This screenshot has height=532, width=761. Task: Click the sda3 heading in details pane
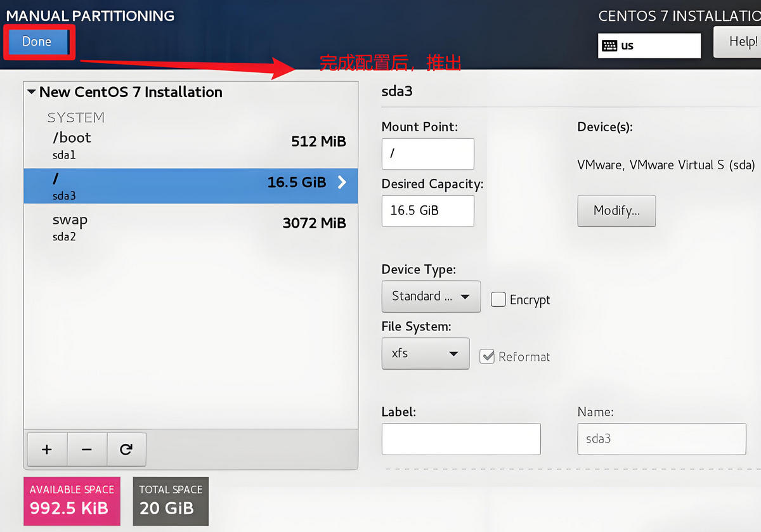tap(397, 91)
